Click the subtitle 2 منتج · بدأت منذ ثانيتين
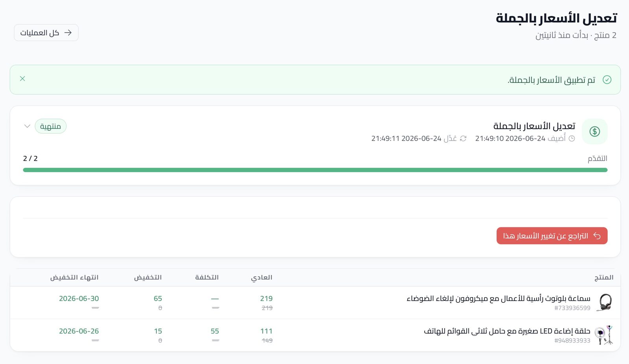 [576, 35]
